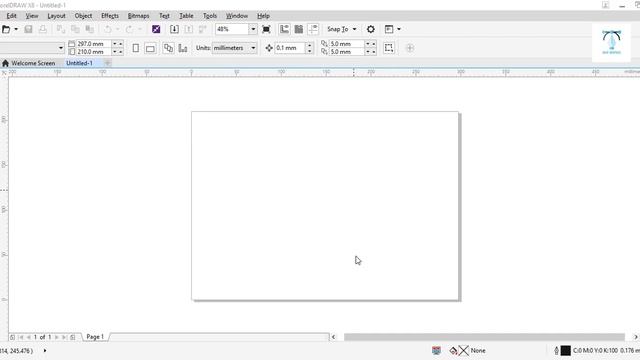The width and height of the screenshot is (640, 360).
Task: Click the horizontal scrollbar track
Action: tap(484, 337)
